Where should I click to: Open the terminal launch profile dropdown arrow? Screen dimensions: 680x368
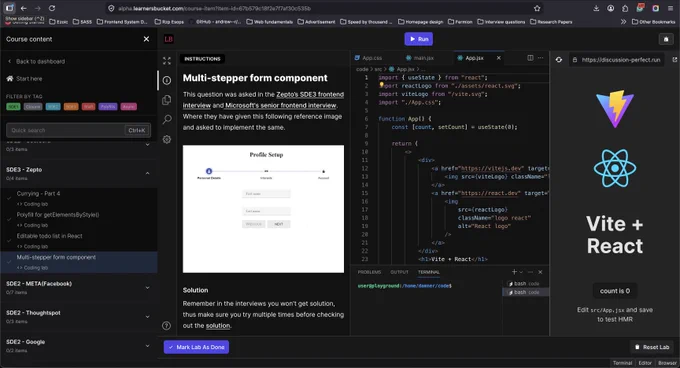521,272
